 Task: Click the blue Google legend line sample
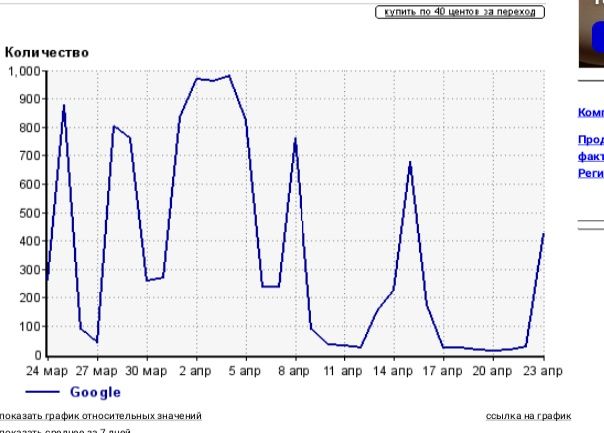pyautogui.click(x=43, y=392)
